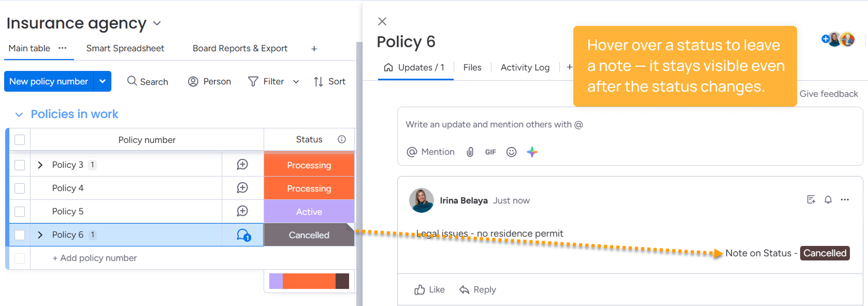Click the Add policy number link
Screen dimensions: 868x306
(x=95, y=258)
